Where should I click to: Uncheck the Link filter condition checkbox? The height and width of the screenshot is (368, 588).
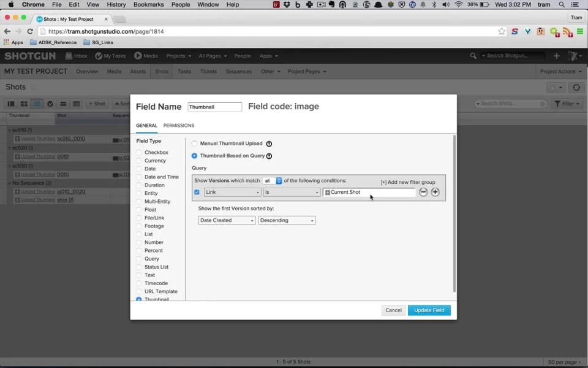coord(197,192)
